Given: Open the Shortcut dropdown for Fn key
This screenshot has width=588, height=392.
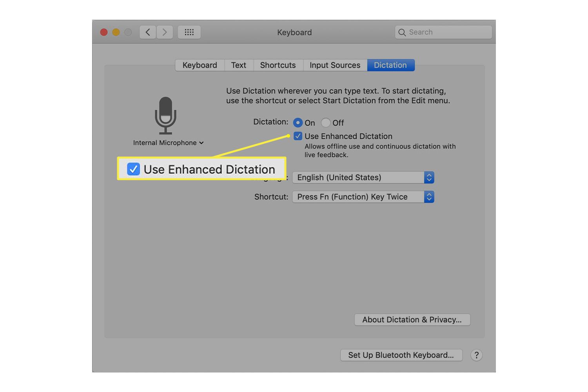Looking at the screenshot, I should coord(363,197).
